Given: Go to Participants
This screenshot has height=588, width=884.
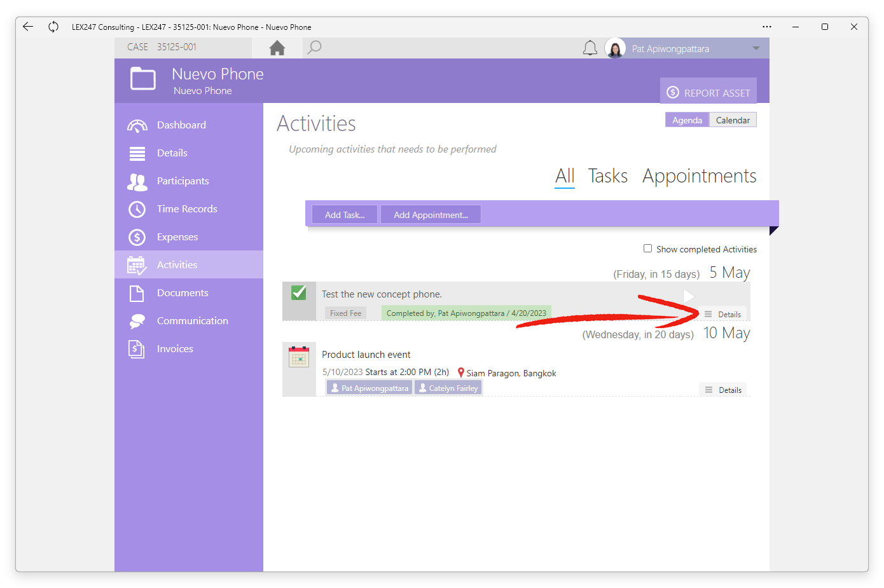Looking at the screenshot, I should coord(189,181).
